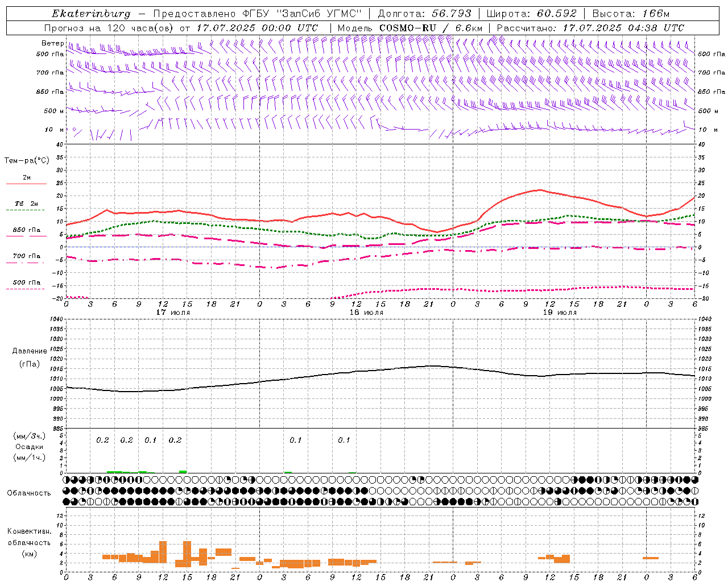Select the forecast start time 17.07.2025 00:00 UTC

257,28
